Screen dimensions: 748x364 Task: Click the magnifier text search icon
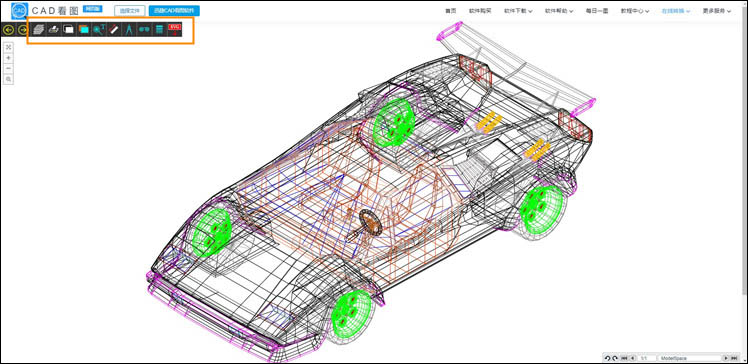99,30
